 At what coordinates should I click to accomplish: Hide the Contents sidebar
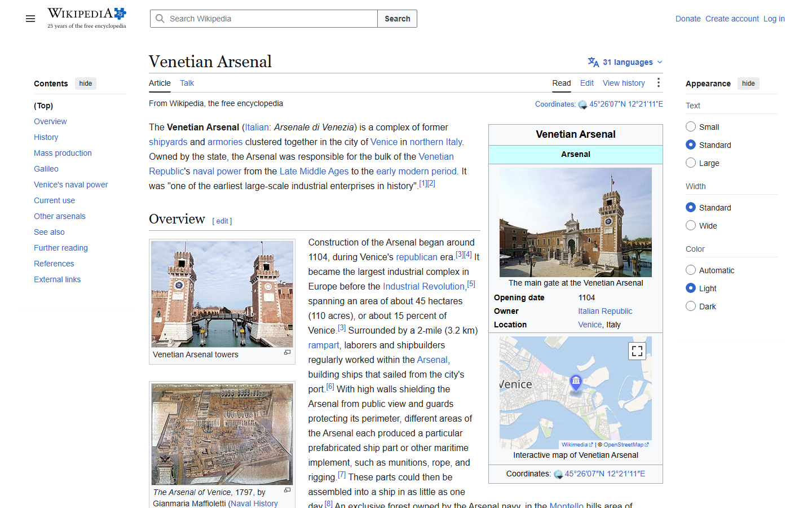pos(86,84)
